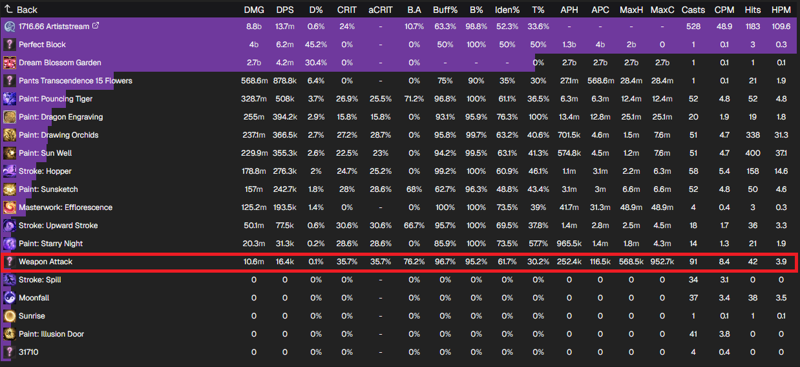Click Masterwork: Efflorescence skill icon
Image resolution: width=800 pixels, height=367 pixels.
(x=9, y=207)
